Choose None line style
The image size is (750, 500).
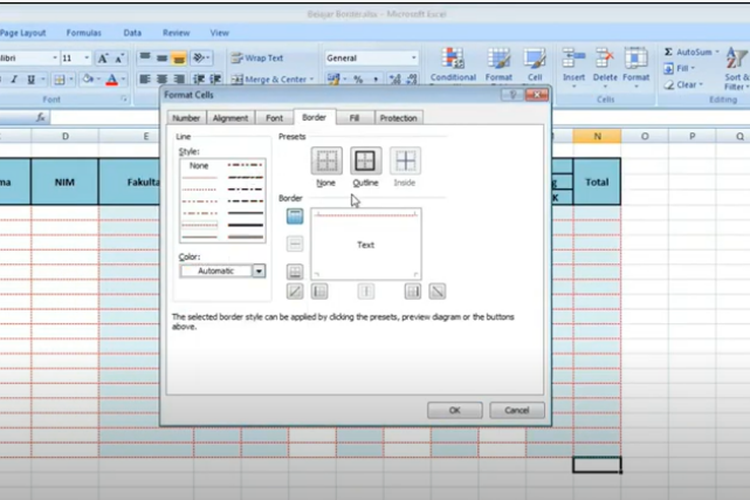199,165
